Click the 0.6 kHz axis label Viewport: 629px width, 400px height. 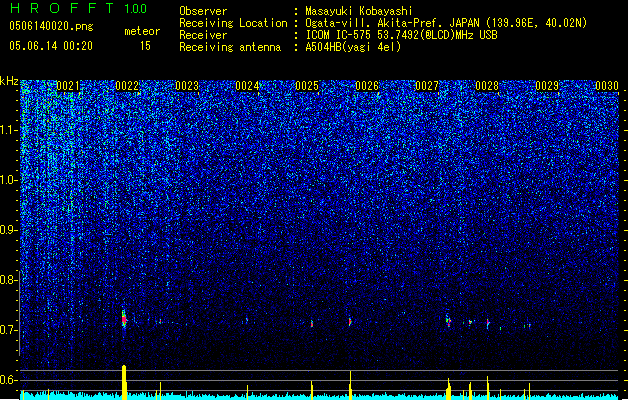pos(9,380)
